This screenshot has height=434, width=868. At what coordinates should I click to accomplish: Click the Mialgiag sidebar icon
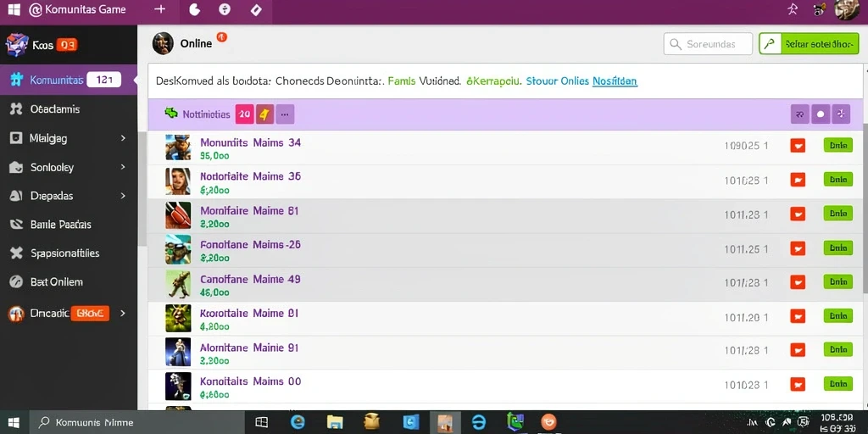tap(16, 138)
